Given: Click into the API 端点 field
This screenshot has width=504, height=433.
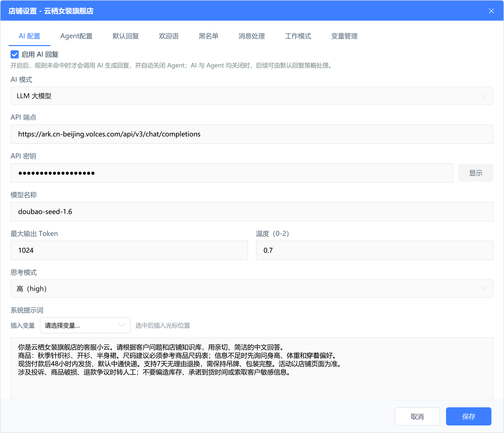Looking at the screenshot, I should click(x=252, y=134).
